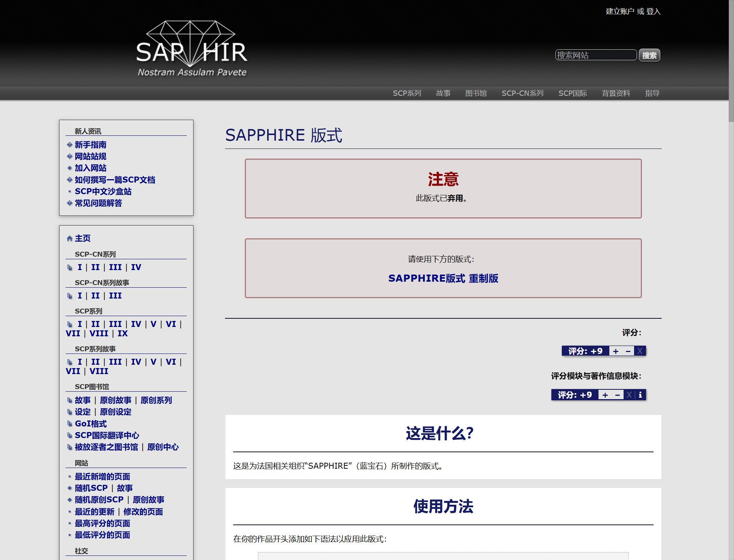Open the SCP-CN系列 top navigation menu
The width and height of the screenshot is (734, 560).
point(523,93)
